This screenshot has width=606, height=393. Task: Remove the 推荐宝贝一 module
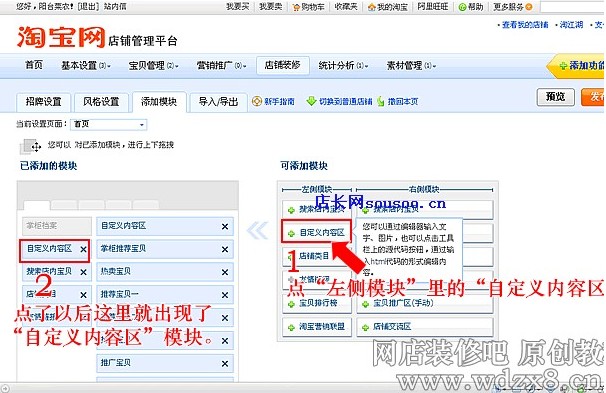[x=225, y=295]
